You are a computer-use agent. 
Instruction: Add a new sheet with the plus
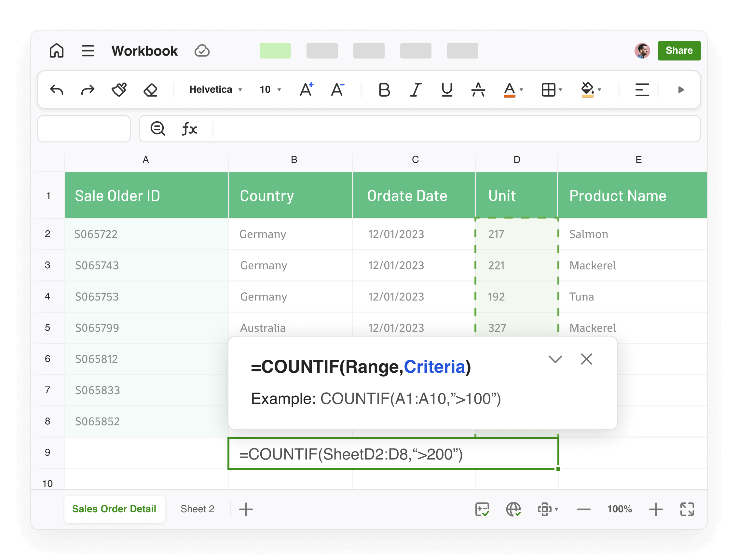point(246,509)
